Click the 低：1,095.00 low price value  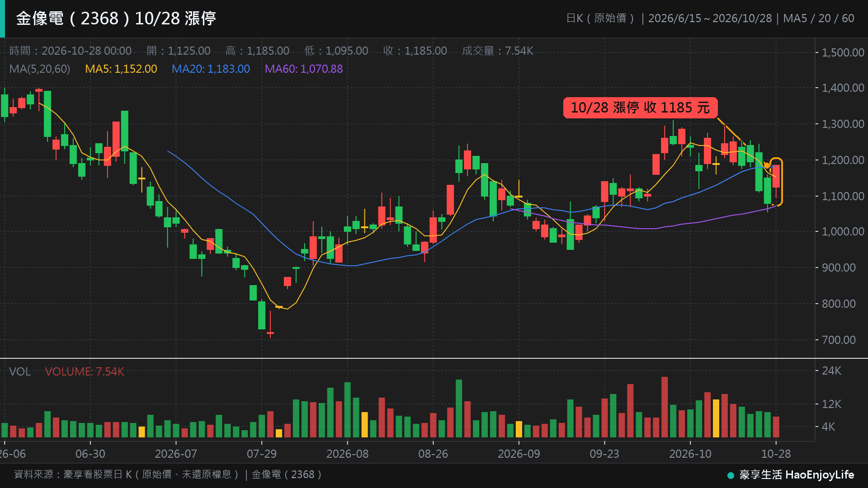click(336, 51)
